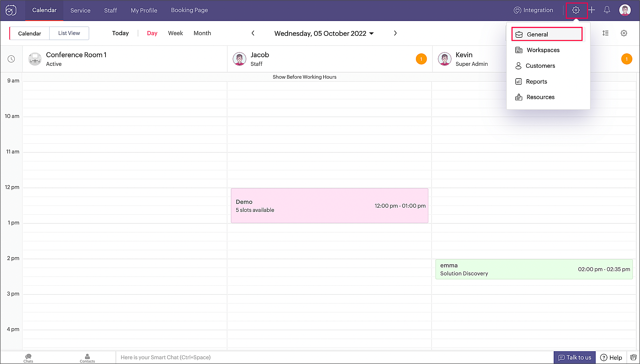Click the plus icon to add new
Viewport: 640px width, 364px height.
click(592, 10)
